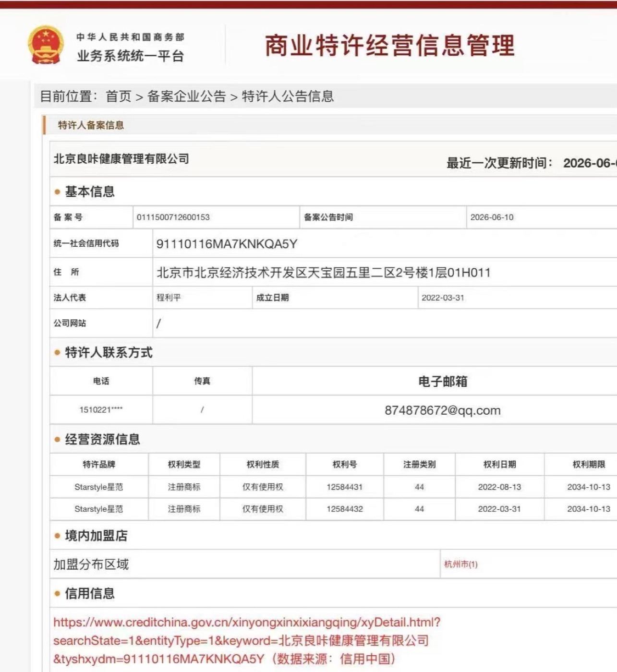Click legal representative name 程利平
The image size is (617, 672).
(169, 298)
